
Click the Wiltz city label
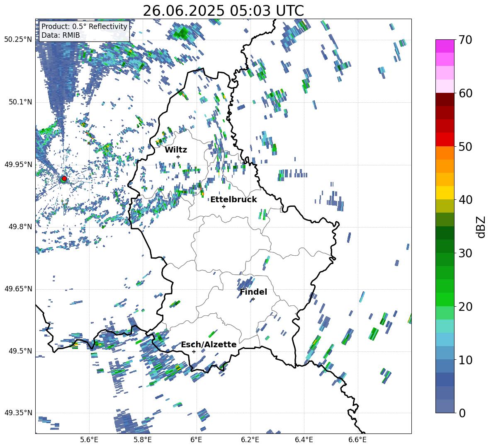(x=176, y=150)
